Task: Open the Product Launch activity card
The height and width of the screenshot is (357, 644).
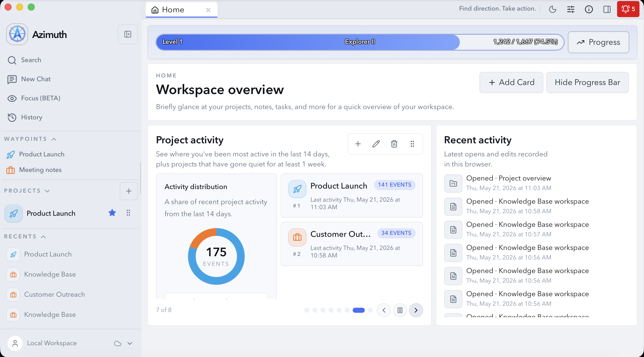Action: (x=352, y=196)
